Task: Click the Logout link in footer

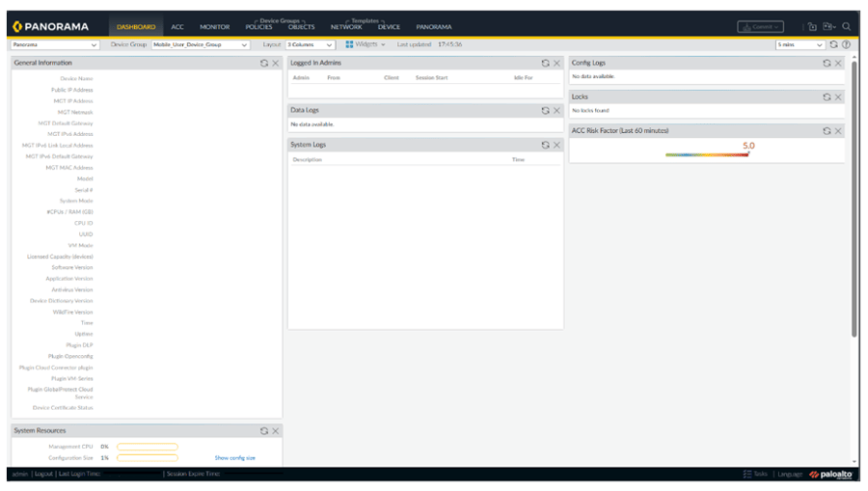Action: click(43, 475)
